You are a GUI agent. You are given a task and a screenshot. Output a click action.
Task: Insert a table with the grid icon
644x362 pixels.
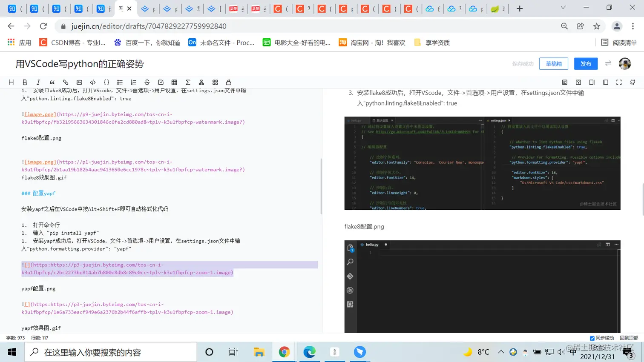(x=174, y=82)
